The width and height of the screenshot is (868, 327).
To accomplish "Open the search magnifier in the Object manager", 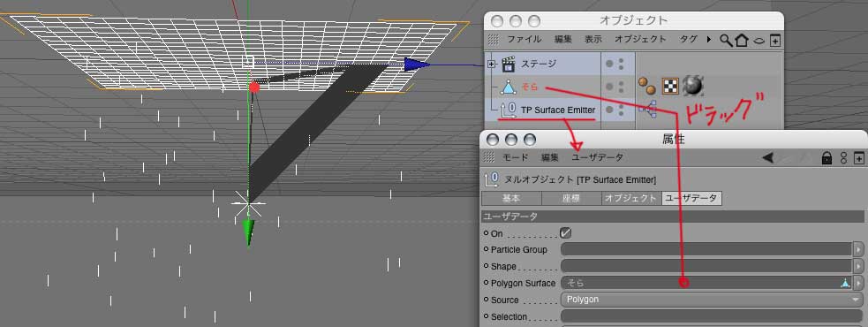I will coord(726,40).
